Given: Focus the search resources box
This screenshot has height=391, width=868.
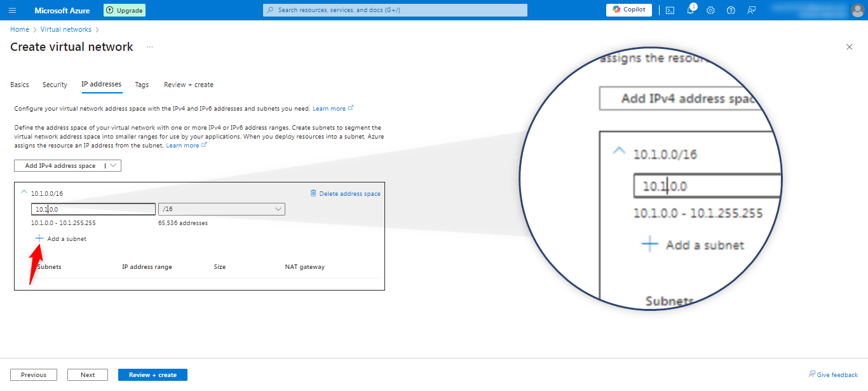Looking at the screenshot, I should click(395, 10).
